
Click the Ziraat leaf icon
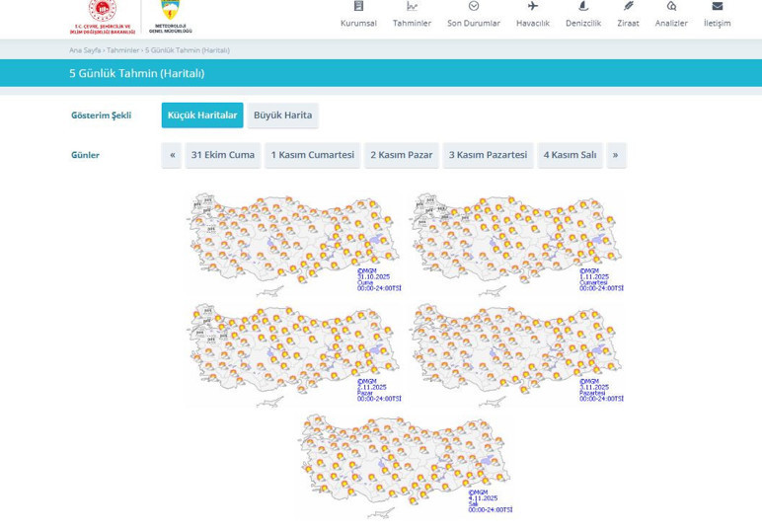tap(628, 6)
